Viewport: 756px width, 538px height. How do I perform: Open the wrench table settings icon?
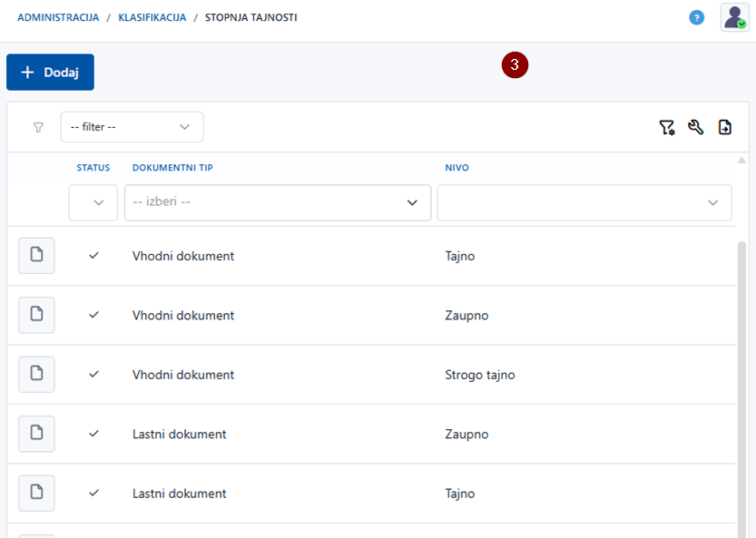click(696, 128)
